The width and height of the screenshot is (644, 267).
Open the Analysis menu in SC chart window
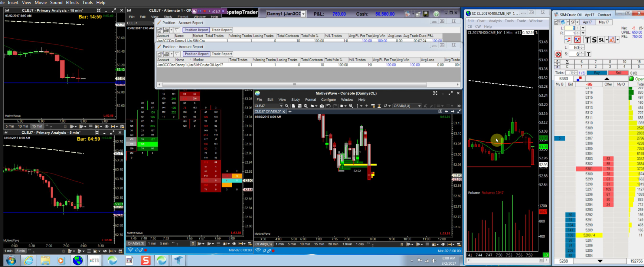(495, 21)
